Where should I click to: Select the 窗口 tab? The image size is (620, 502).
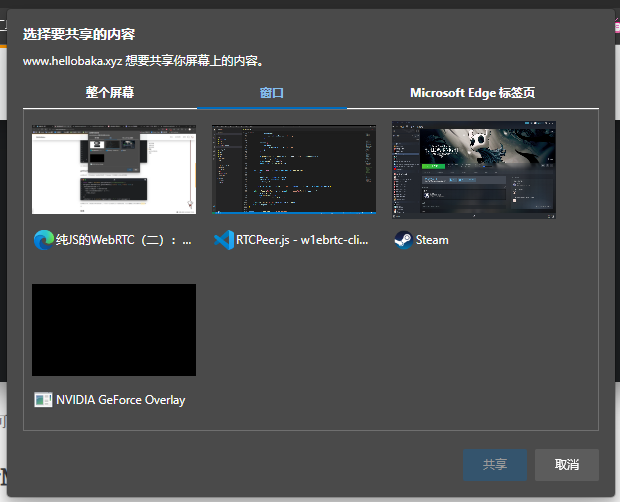pyautogui.click(x=272, y=92)
